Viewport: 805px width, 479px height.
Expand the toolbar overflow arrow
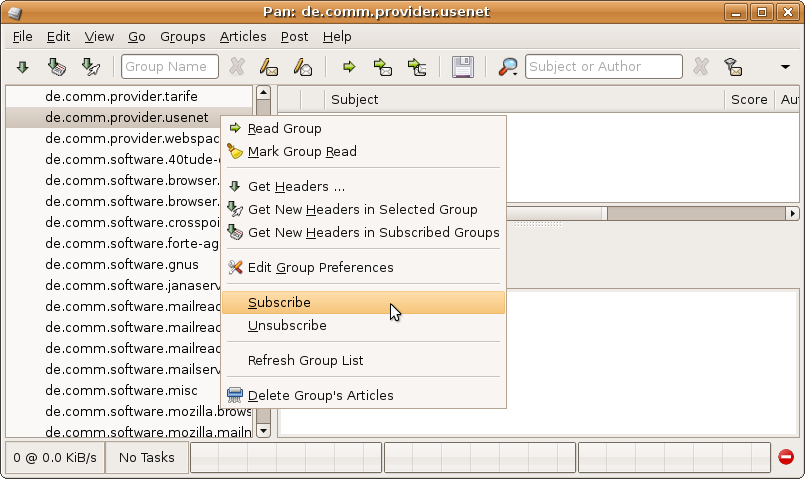point(786,67)
